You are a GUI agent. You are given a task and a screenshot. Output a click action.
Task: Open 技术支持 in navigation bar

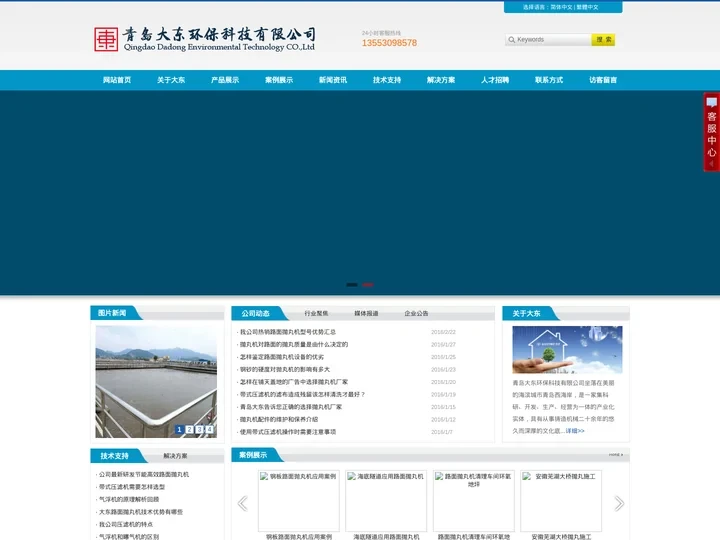387,80
